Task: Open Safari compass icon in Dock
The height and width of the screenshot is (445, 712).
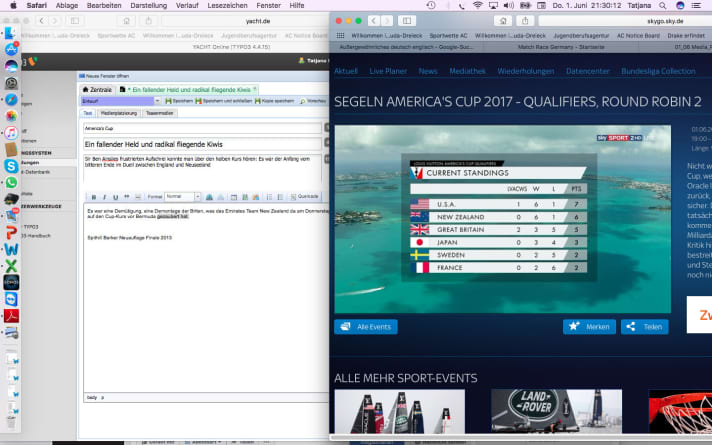Action: point(11,99)
